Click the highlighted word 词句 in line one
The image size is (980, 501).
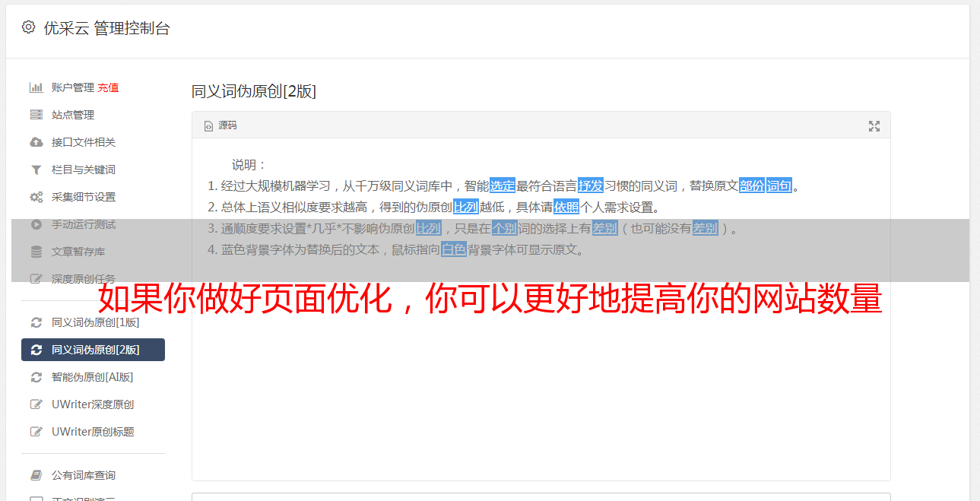(x=779, y=185)
